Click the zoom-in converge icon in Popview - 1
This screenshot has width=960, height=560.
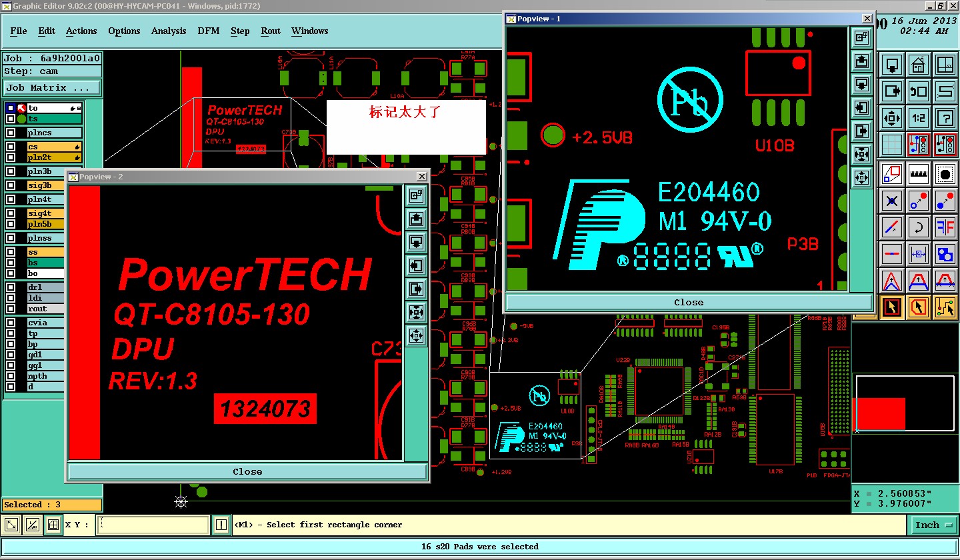pyautogui.click(x=862, y=155)
